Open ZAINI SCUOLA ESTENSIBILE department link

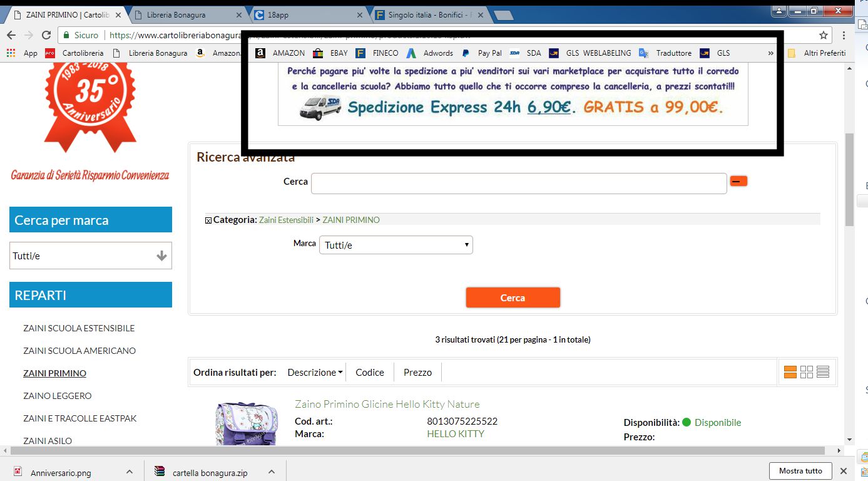click(79, 328)
